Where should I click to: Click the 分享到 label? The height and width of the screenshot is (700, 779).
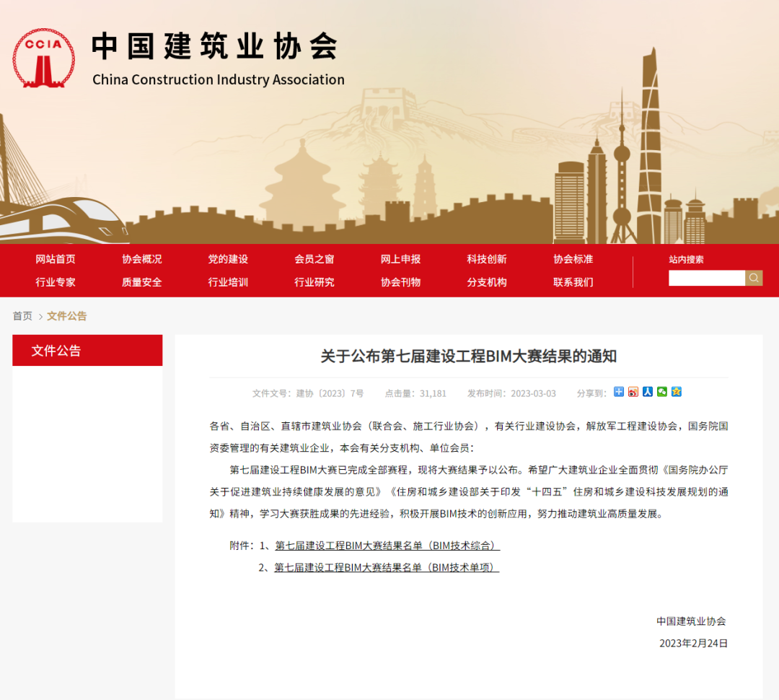591,393
